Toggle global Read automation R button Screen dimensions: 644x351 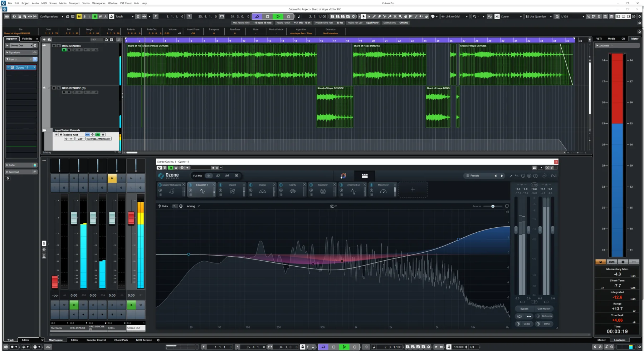[95, 16]
